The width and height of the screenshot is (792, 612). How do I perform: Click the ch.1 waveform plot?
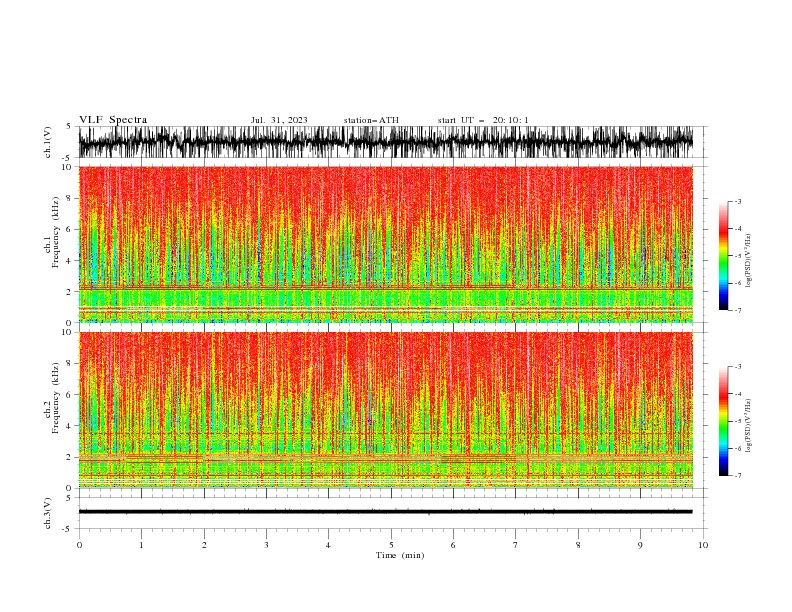[x=386, y=142]
